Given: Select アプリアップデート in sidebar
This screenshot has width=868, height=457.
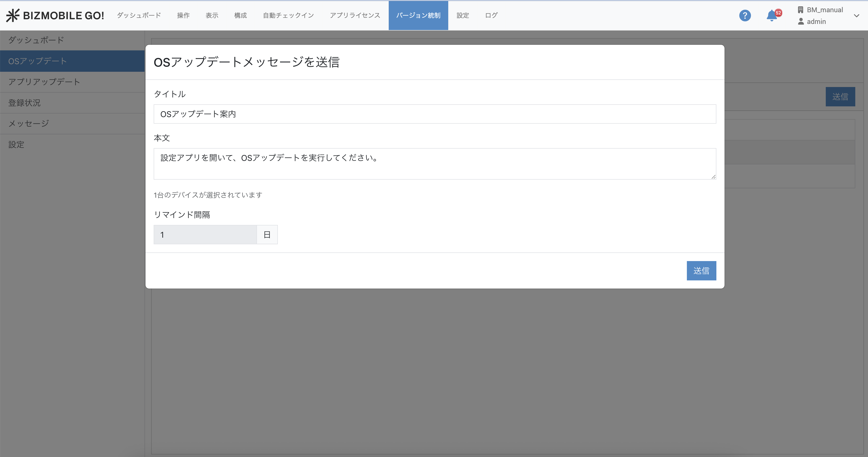Looking at the screenshot, I should pyautogui.click(x=44, y=82).
